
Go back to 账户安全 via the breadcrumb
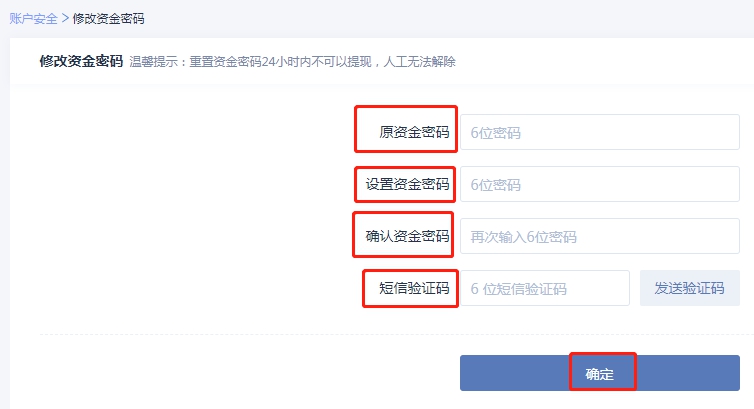33,19
